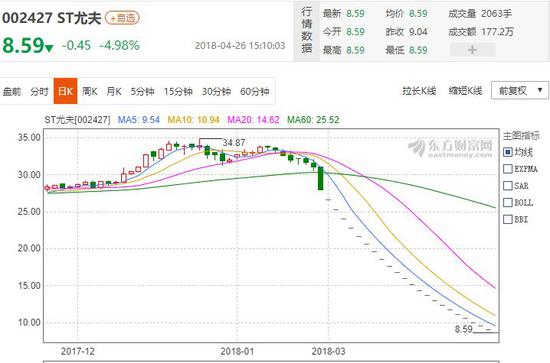Click the 34.87 high price marker
The width and height of the screenshot is (550, 363).
coord(234,143)
